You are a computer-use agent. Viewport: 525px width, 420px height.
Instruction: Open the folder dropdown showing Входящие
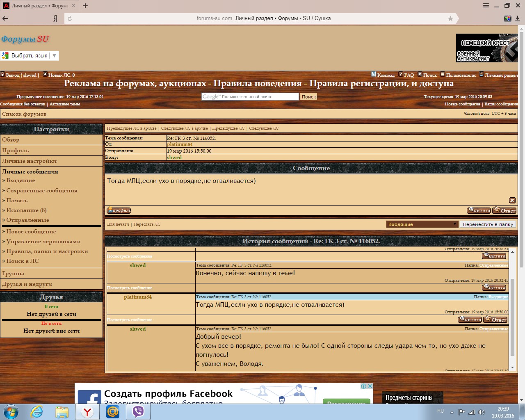click(x=422, y=224)
